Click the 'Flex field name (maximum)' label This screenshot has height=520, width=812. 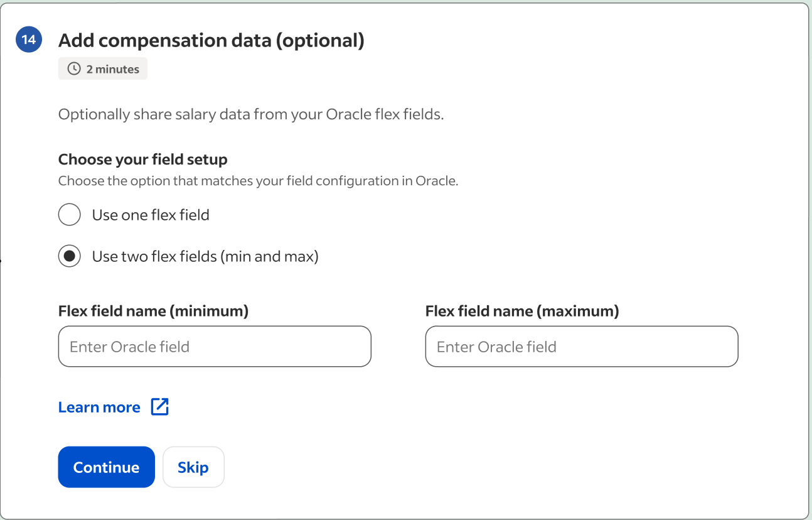(522, 311)
